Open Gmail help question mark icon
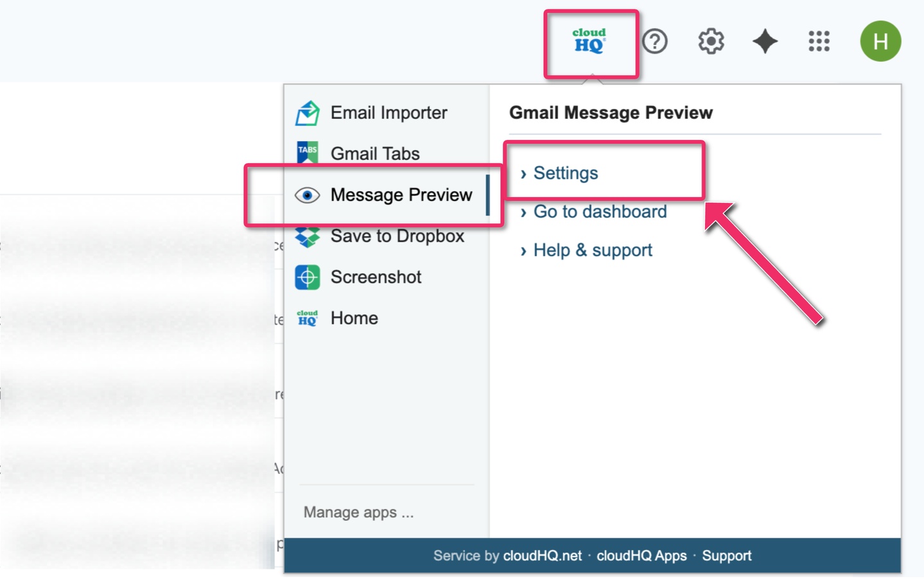The height and width of the screenshot is (581, 924). (655, 41)
